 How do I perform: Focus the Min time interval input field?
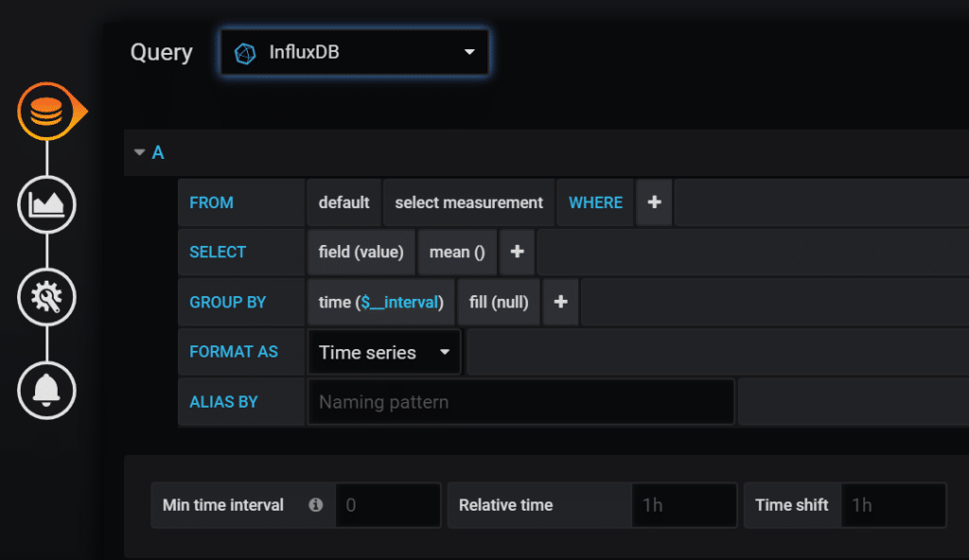(x=388, y=505)
